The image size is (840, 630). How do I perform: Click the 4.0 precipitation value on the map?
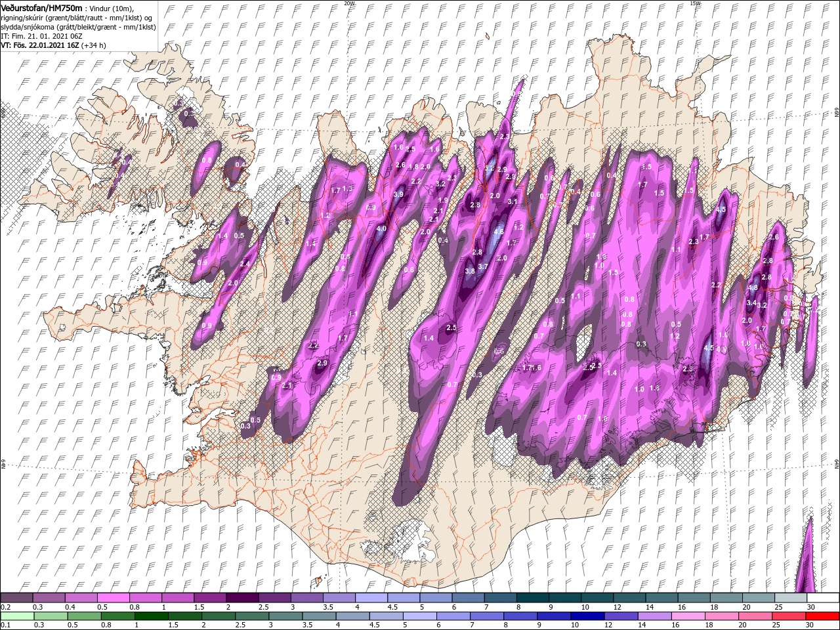[381, 229]
